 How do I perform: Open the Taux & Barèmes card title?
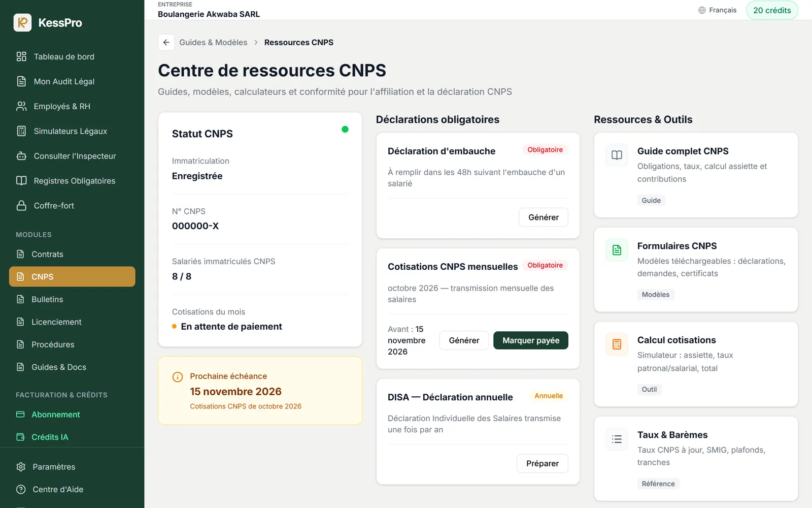(672, 435)
